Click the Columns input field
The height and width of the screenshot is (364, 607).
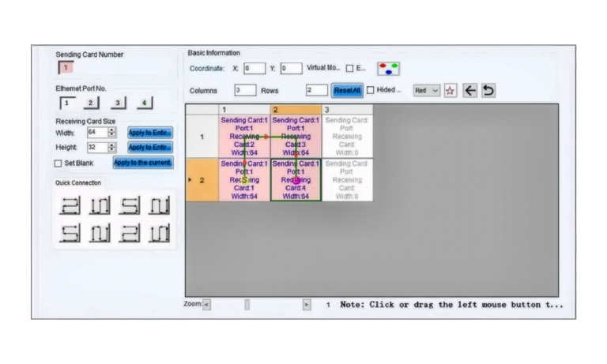(245, 90)
